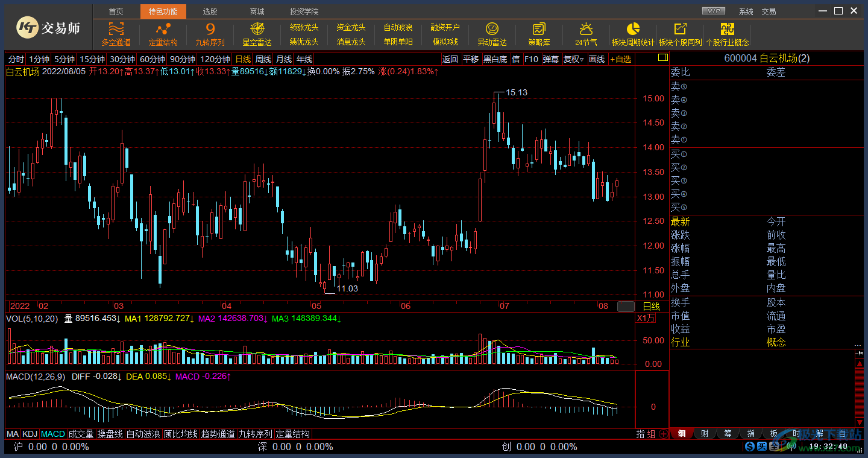This screenshot has width=868, height=458.
Task: Open the 日线 period selector on date axis
Action: (x=651, y=307)
